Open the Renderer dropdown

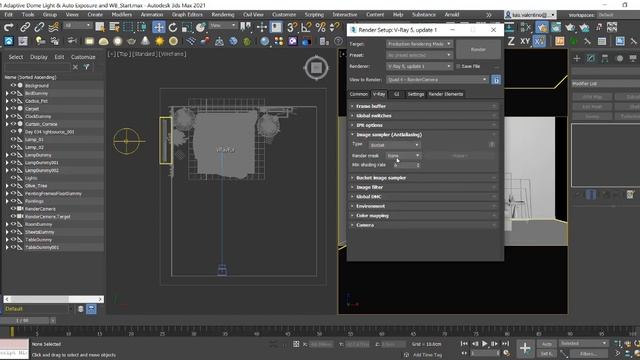pos(419,66)
